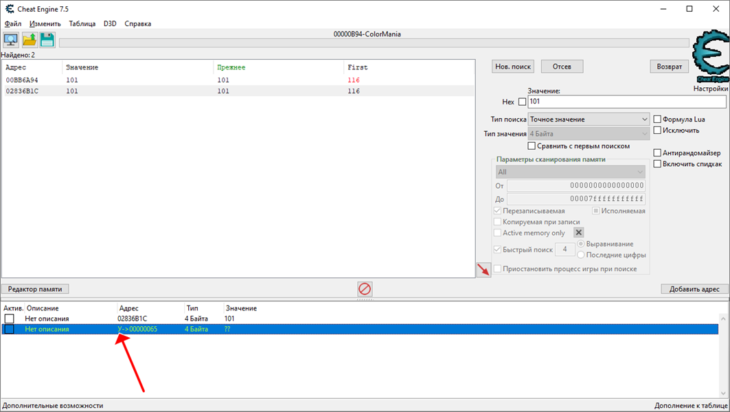Toggle the Перезаписываемая checkbox

pyautogui.click(x=497, y=211)
